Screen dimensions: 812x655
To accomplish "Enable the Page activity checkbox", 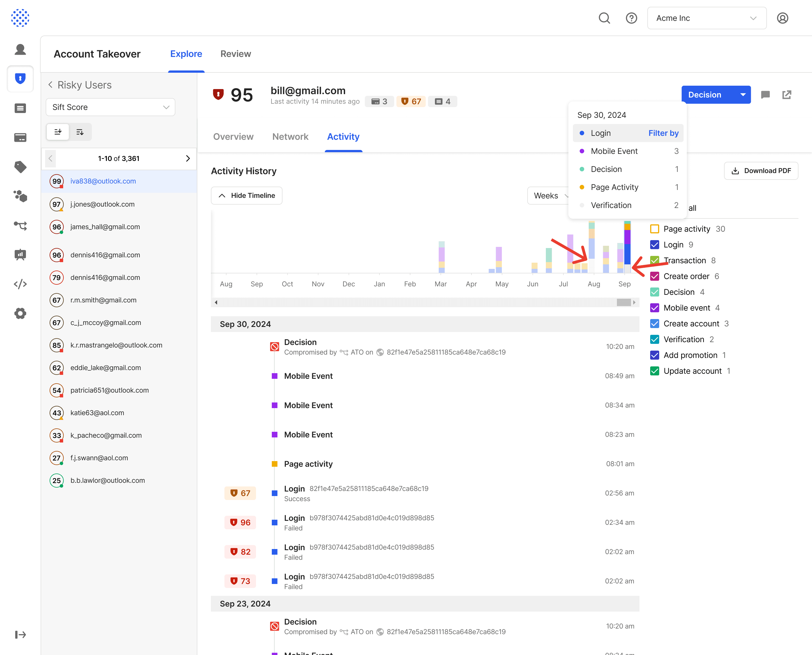I will tap(655, 229).
